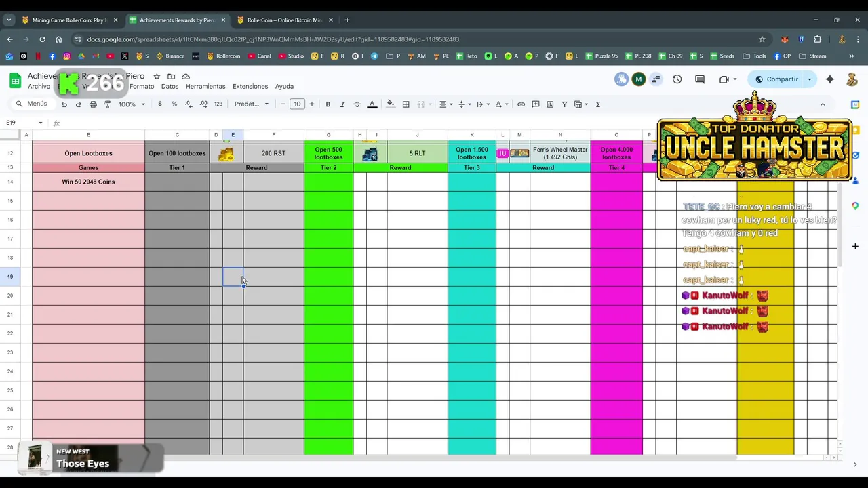
Task: Open the font family dropdown
Action: (252, 104)
